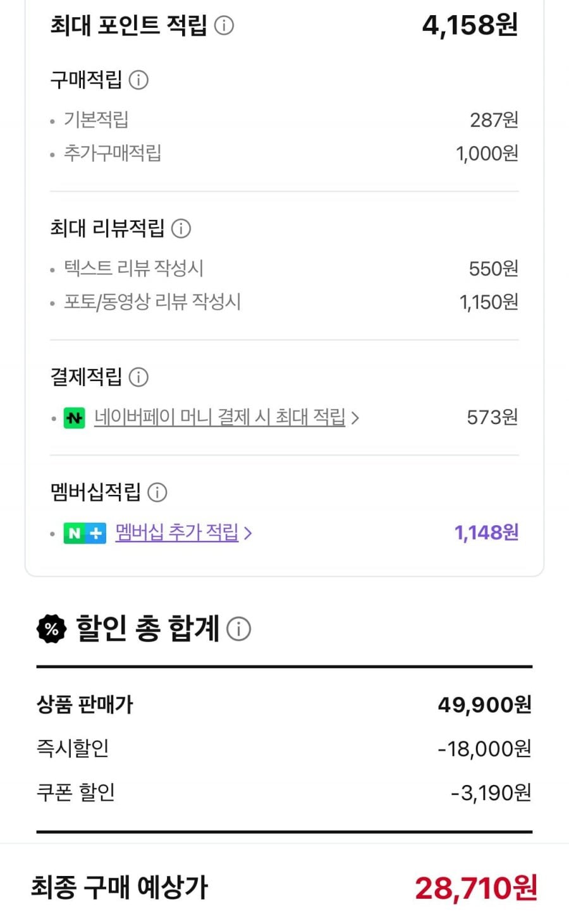
Task: Select the red 28,710원 final price
Action: 475,888
